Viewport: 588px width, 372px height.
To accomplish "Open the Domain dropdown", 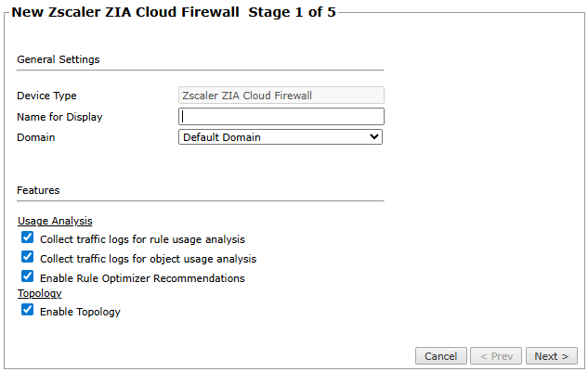I will click(x=279, y=137).
